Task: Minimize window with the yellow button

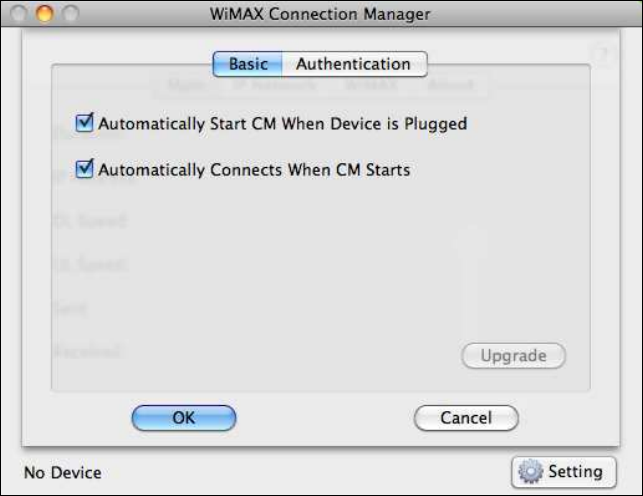Action: click(44, 14)
